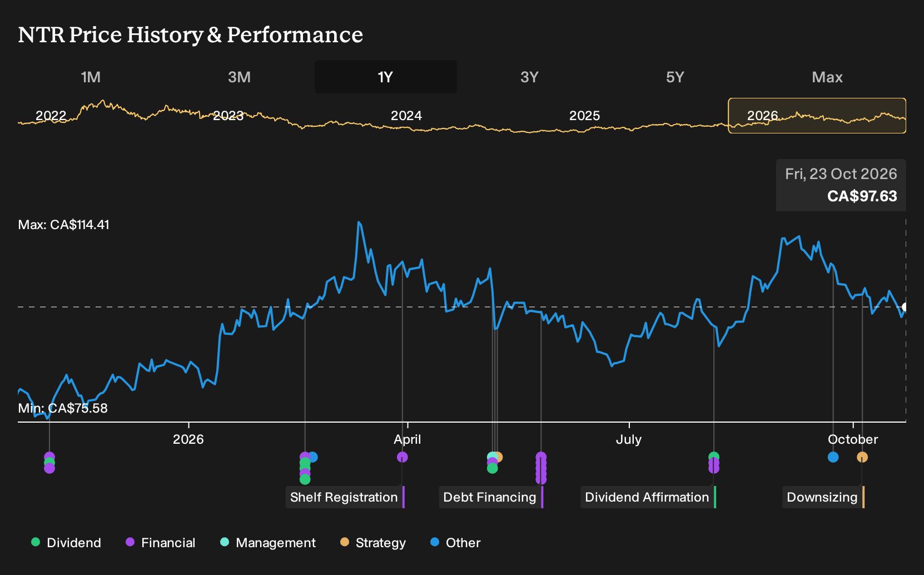Select the 1M time range tab
Image resolution: width=924 pixels, height=575 pixels.
click(91, 77)
